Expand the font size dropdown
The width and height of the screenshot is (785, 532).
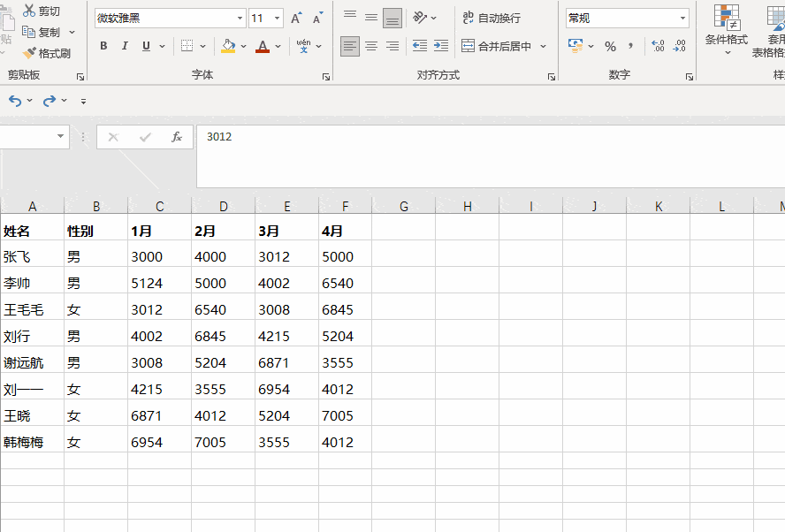278,18
